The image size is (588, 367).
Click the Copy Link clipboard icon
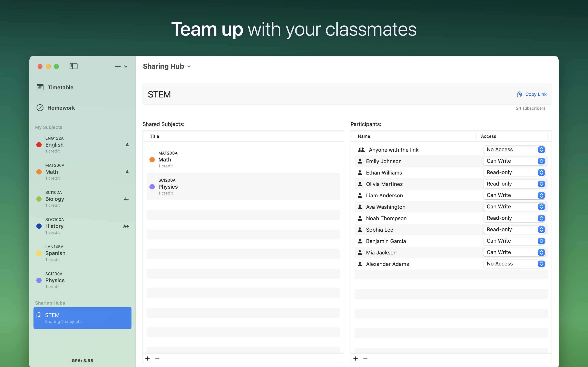(519, 94)
